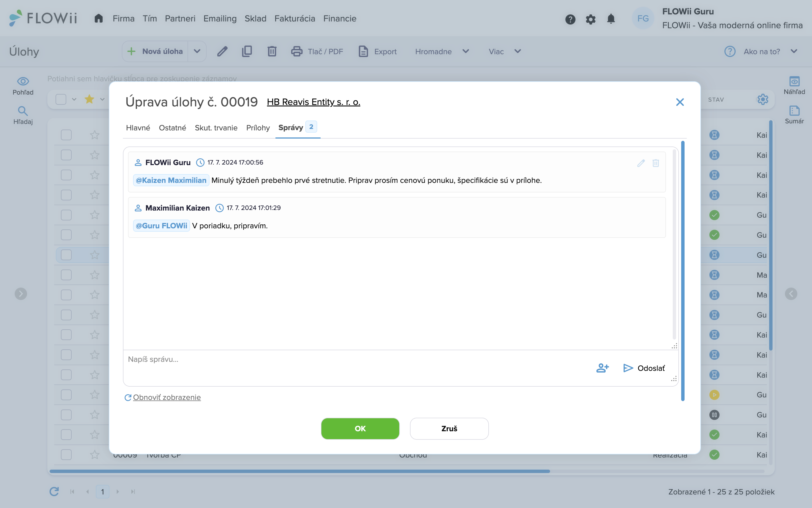Cancel with the Zruš button
This screenshot has height=508, width=812.
pyautogui.click(x=449, y=428)
